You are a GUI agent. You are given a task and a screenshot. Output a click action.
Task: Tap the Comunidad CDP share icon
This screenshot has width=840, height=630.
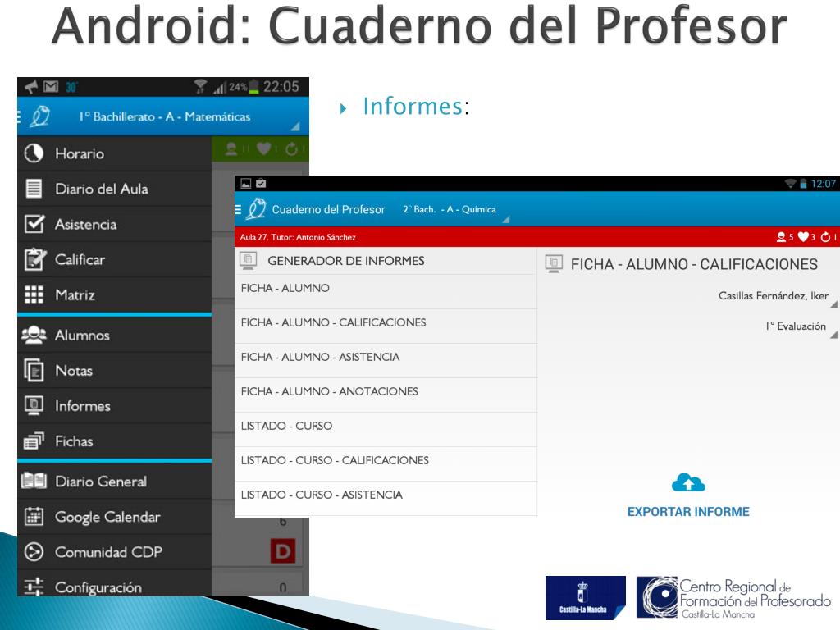pos(34,552)
